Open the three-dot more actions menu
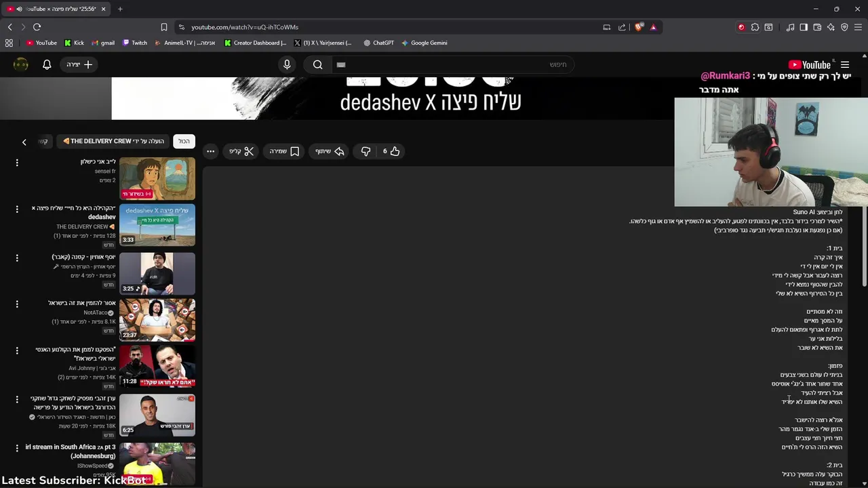 point(211,151)
